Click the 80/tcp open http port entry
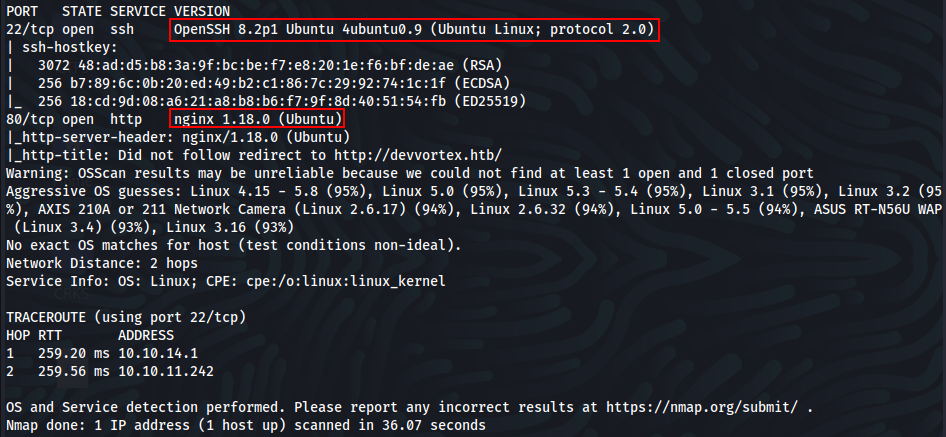The height and width of the screenshot is (437, 946). click(x=77, y=119)
